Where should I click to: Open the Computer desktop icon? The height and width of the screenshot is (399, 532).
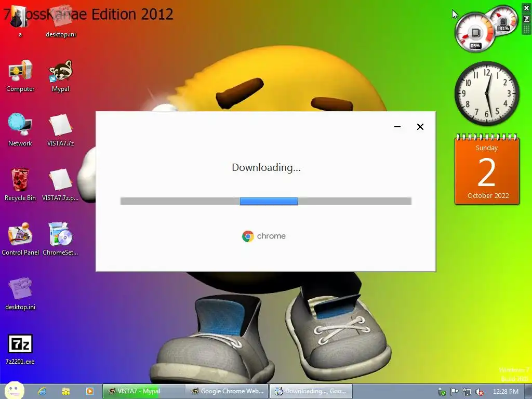(x=20, y=76)
